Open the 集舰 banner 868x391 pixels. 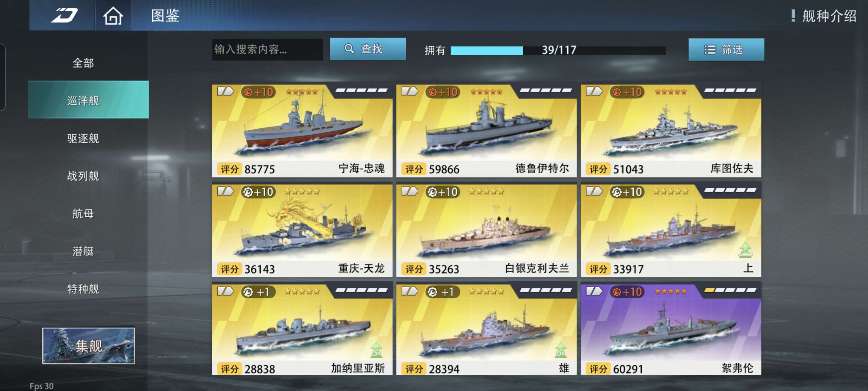(x=88, y=346)
